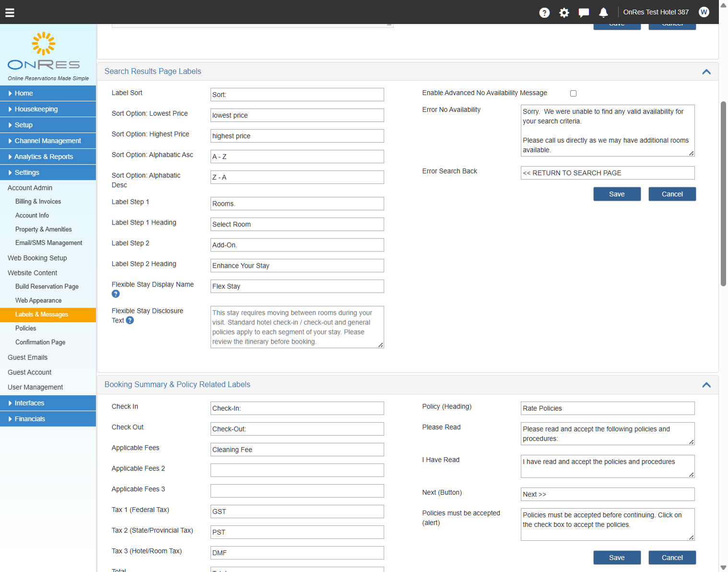Click the Tax 1 Federal Tax GST field
The image size is (728, 572).
[x=297, y=512]
